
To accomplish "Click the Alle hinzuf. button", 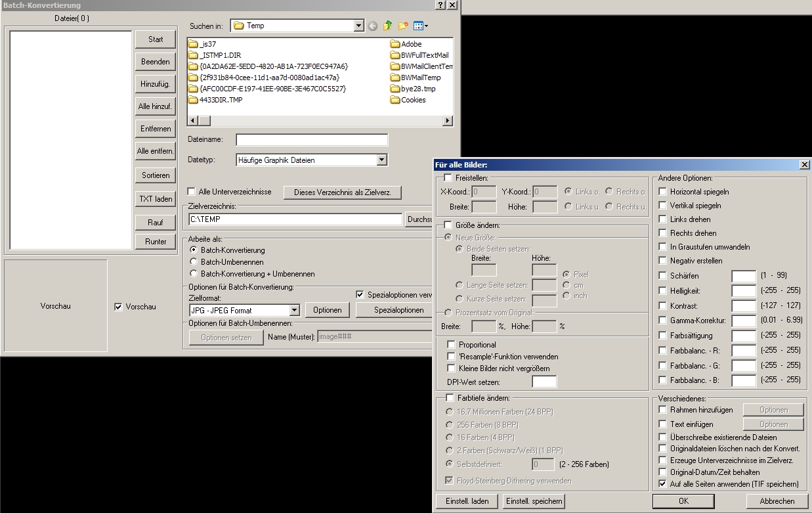I will coord(155,106).
